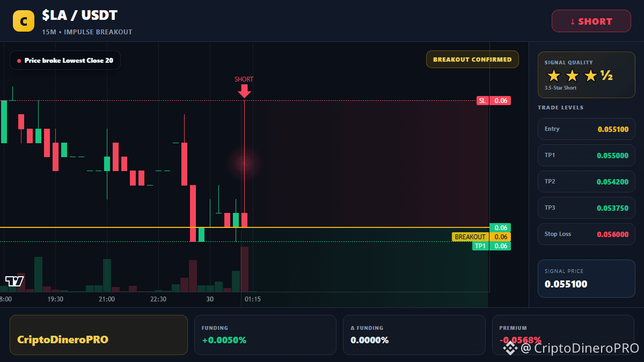Click the green TP1 price tag on chart
644x362 pixels.
(x=492, y=246)
